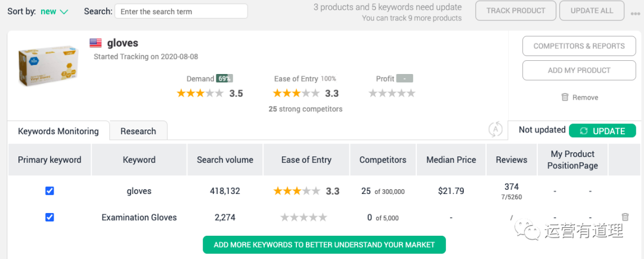The height and width of the screenshot is (259, 644).
Task: Click the Profit star rating
Action: [x=392, y=93]
